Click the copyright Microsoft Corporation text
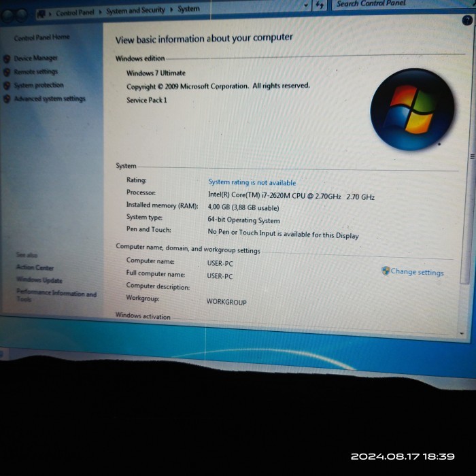This screenshot has height=476, width=476. coord(218,86)
